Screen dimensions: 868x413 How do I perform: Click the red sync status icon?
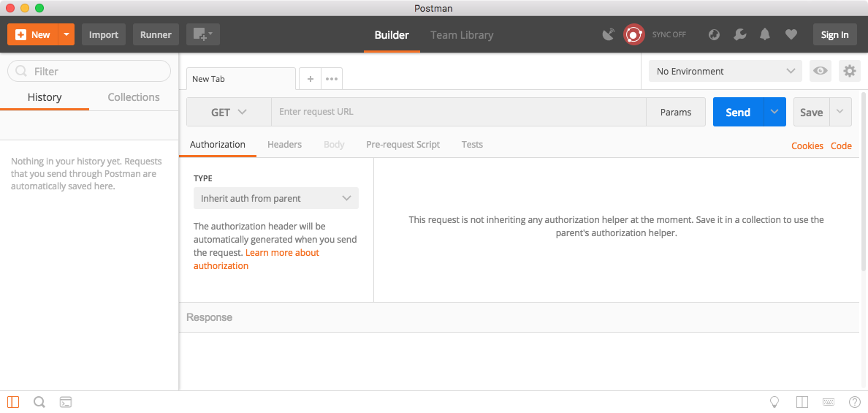[x=633, y=34]
